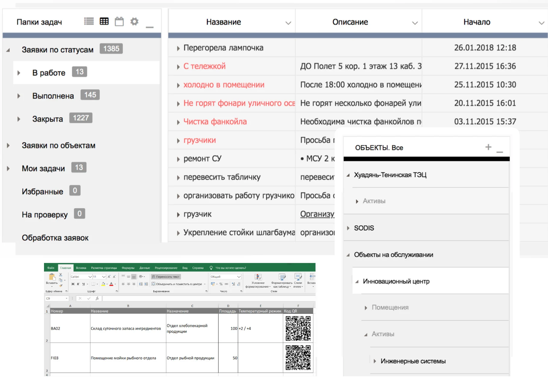Expand the Заявки по объектам folder

coord(8,146)
